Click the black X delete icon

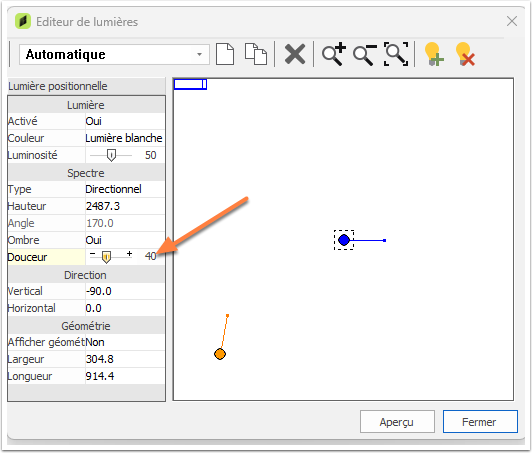[x=294, y=54]
